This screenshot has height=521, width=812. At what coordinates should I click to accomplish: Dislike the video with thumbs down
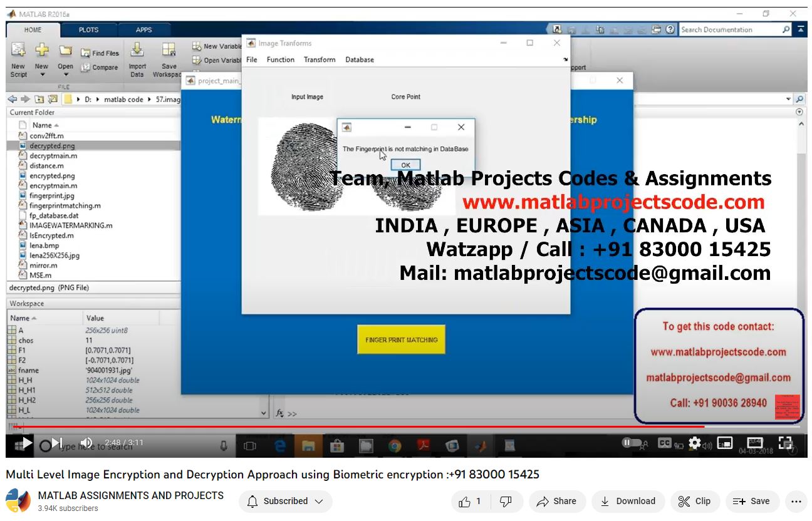tap(506, 501)
